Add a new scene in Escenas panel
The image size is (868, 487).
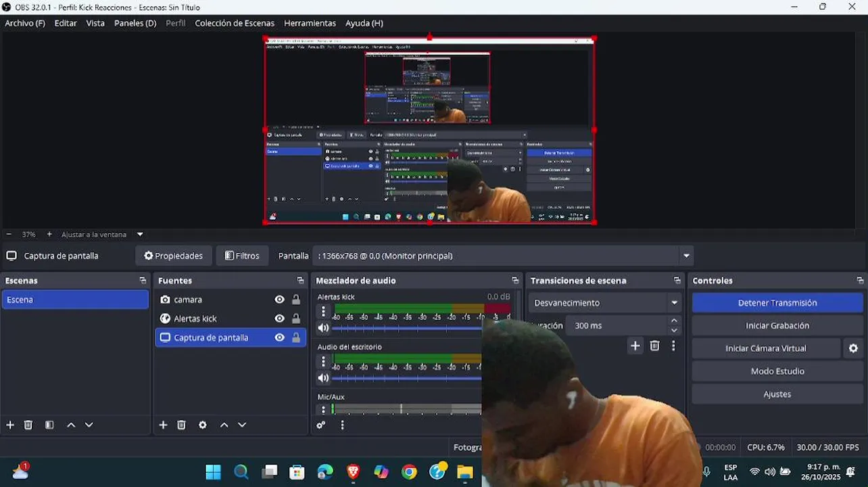click(x=10, y=425)
